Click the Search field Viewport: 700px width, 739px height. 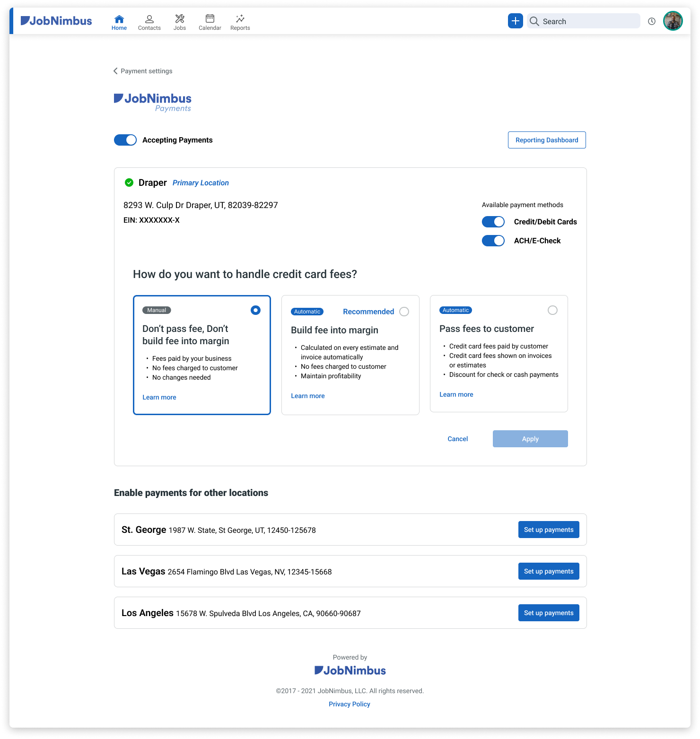point(584,21)
